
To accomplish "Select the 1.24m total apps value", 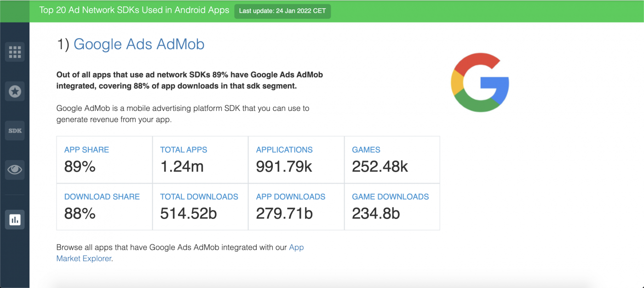I will (x=182, y=167).
